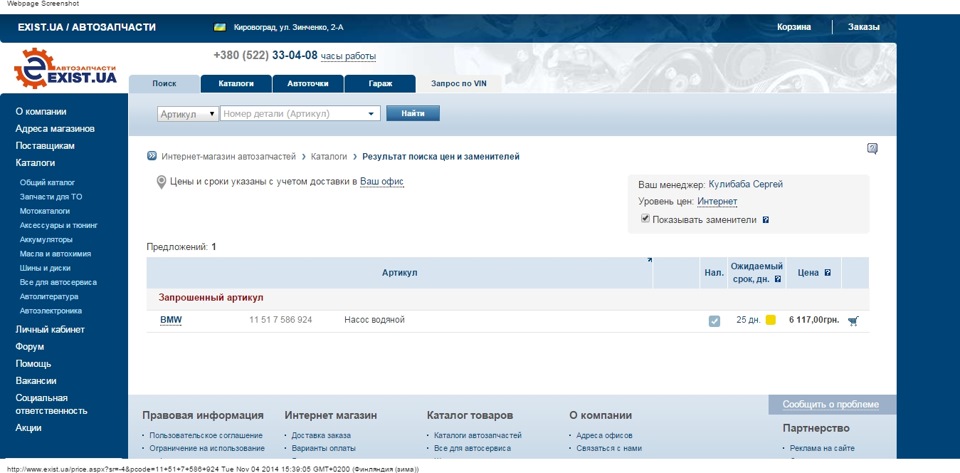
Task: Click Доставка заказа footer link
Action: point(321,435)
